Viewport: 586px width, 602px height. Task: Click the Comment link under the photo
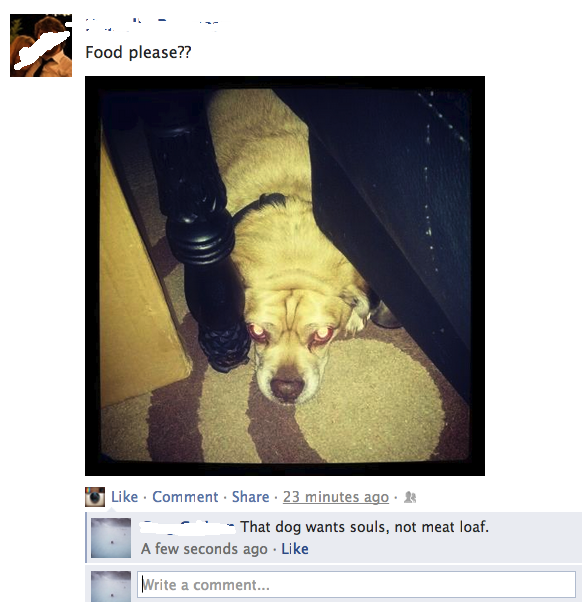(x=185, y=497)
